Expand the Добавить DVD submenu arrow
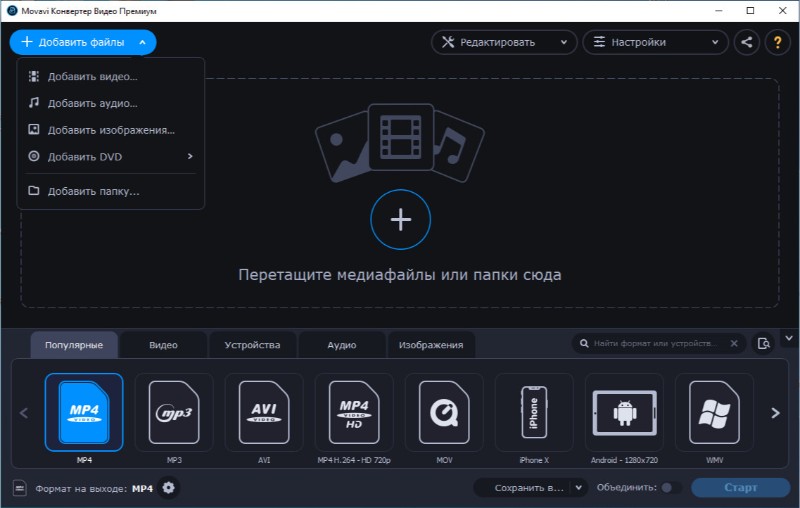Screen dimensions: 800x508 190,157
